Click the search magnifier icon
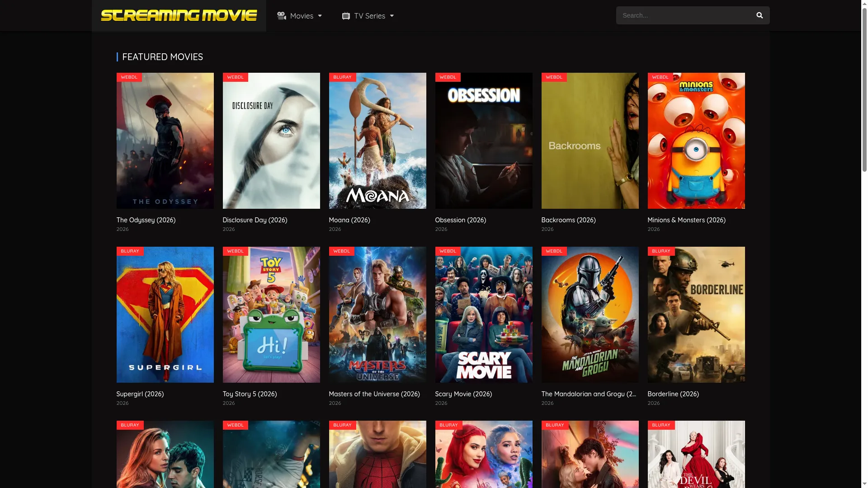Image resolution: width=868 pixels, height=488 pixels. click(759, 15)
